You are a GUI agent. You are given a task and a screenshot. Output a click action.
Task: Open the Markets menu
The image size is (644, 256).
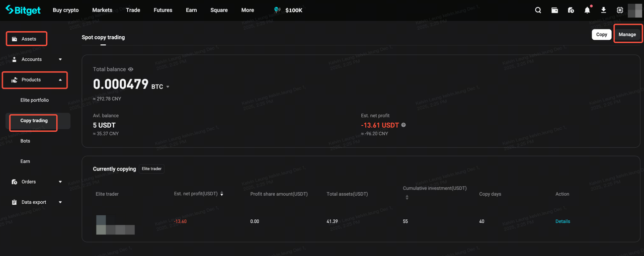(x=102, y=10)
